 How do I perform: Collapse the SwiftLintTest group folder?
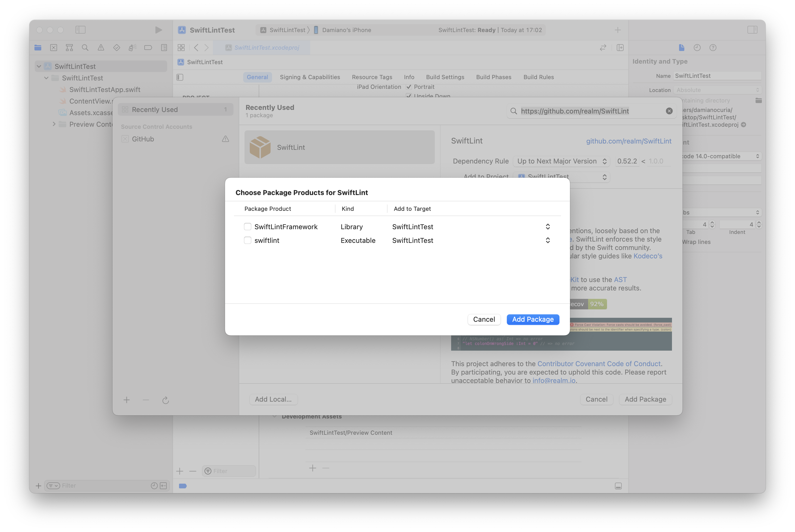tap(47, 78)
